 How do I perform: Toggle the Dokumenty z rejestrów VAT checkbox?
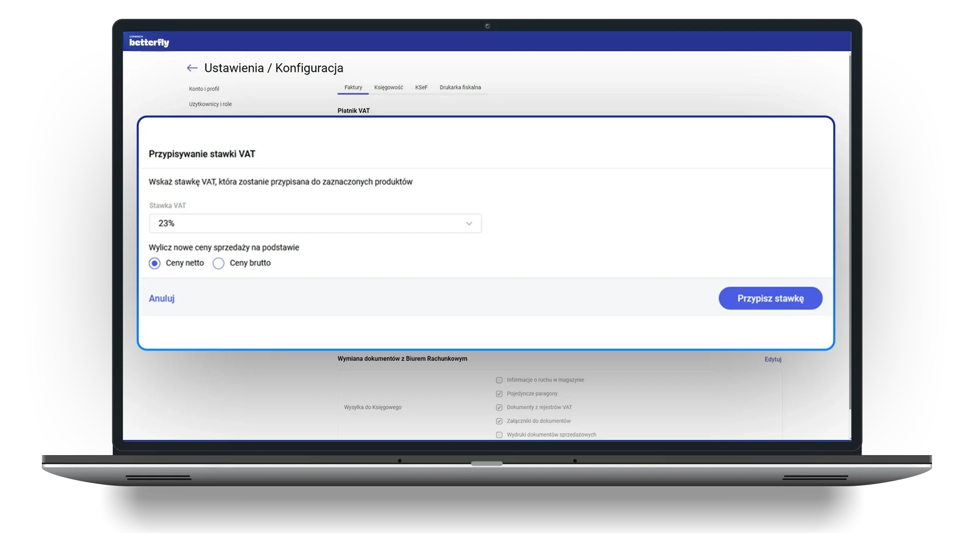click(499, 408)
